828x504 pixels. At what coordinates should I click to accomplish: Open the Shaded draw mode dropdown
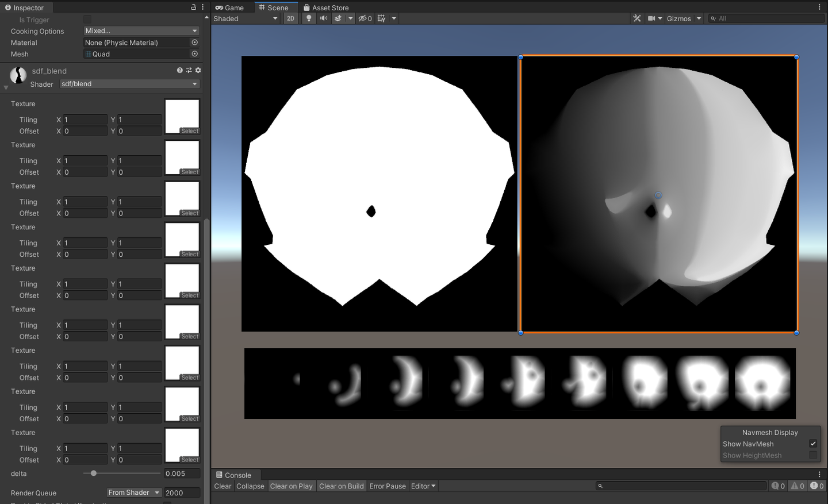click(x=246, y=18)
